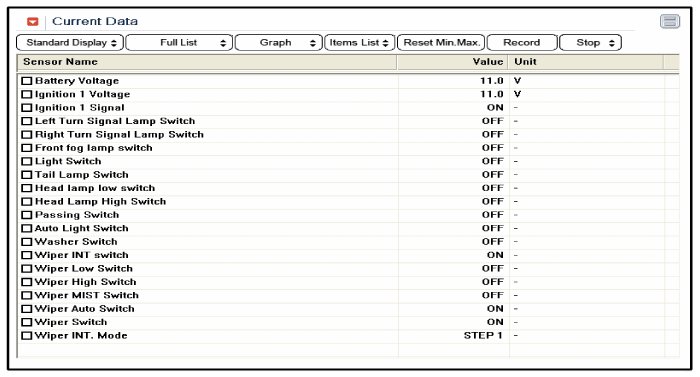Enable the Ignition 1 Signal checkbox
700x377 pixels.
27,108
